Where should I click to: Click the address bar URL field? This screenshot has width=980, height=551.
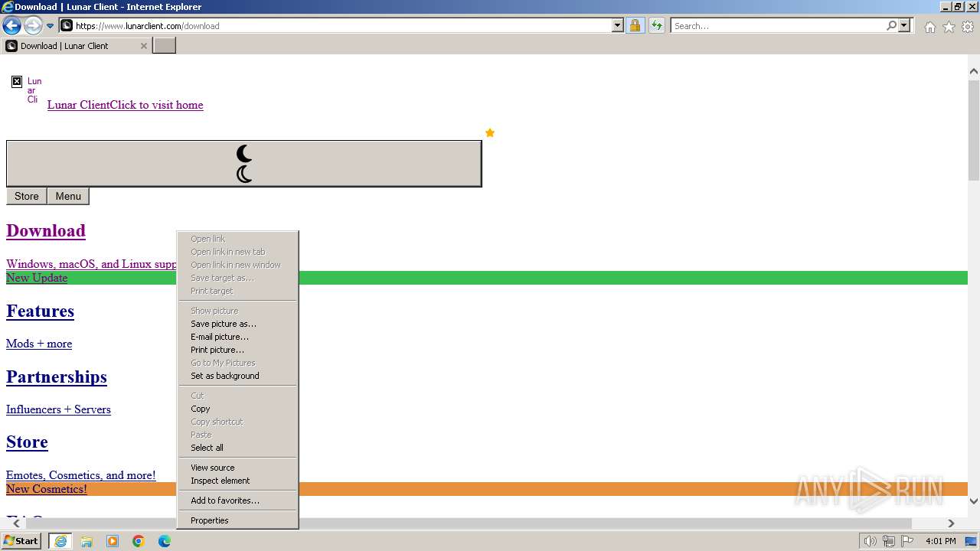[335, 26]
